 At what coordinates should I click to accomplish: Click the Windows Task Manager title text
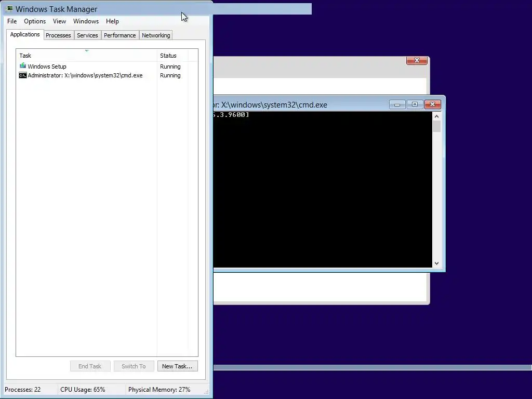[x=56, y=9]
